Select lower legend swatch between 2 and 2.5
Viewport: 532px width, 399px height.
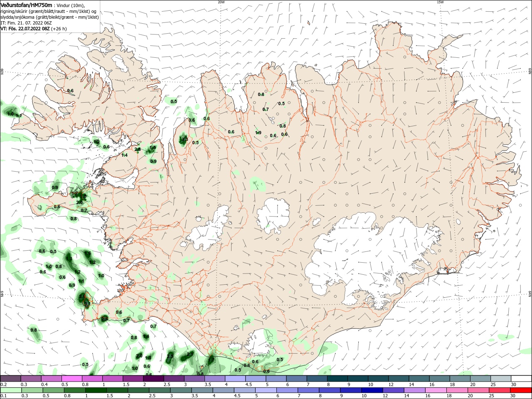click(138, 390)
